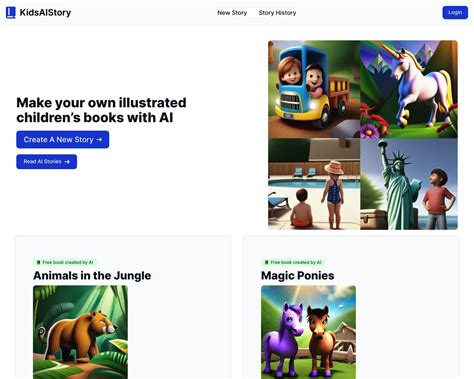Open the purple and brown ponies cover
The height and width of the screenshot is (379, 474).
(x=308, y=332)
